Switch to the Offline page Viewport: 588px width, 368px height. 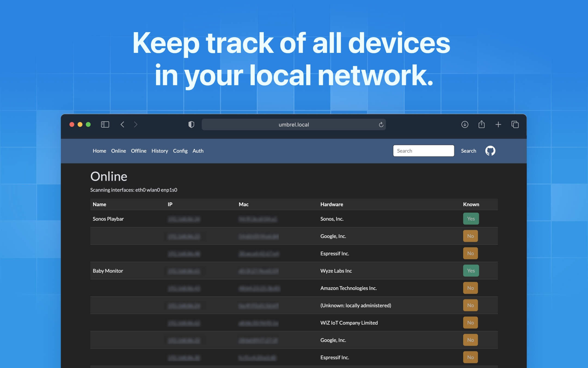coord(139,151)
